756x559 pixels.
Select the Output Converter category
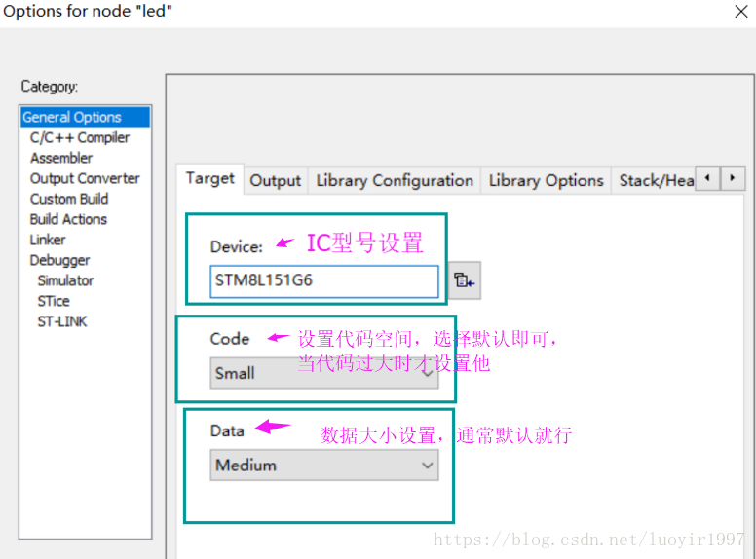tap(85, 179)
